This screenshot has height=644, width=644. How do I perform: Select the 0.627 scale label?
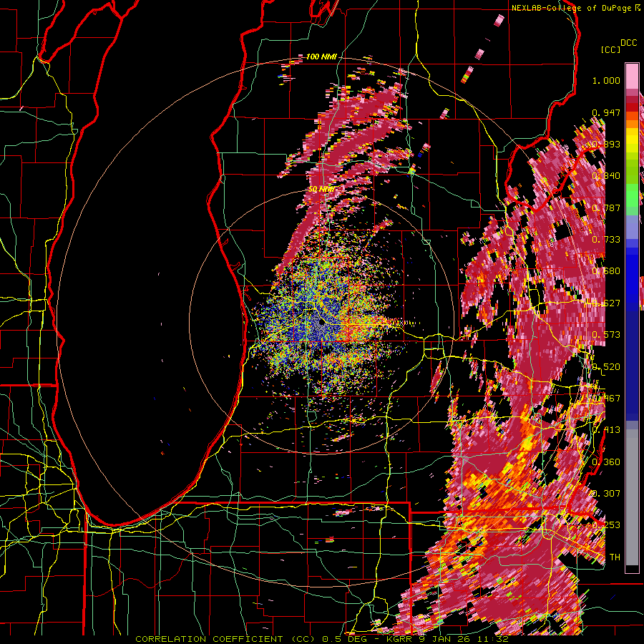click(606, 303)
